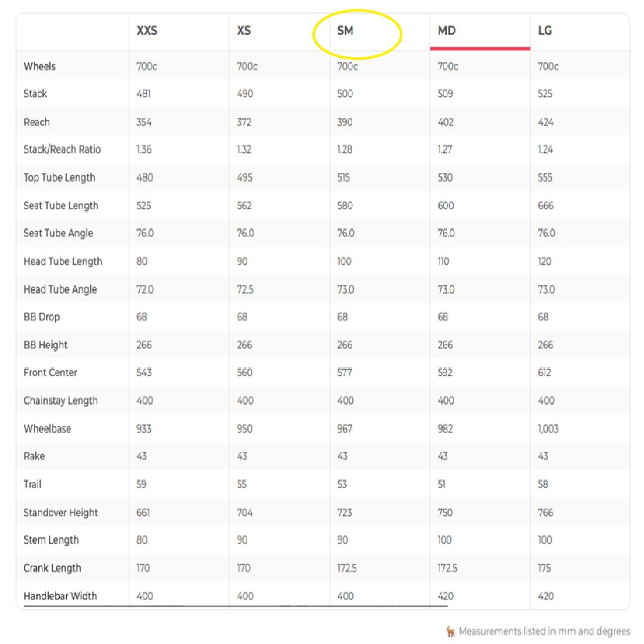Click the horizontal scrollbar under the table
This screenshot has height=644, width=644.
coord(235,606)
